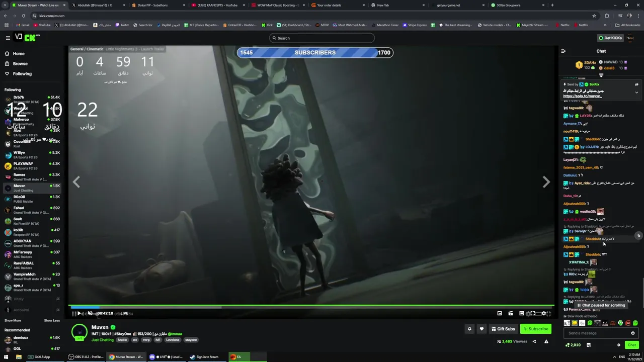This screenshot has height=362, width=644.
Task: Open the clip icon in player
Action: pos(511,313)
